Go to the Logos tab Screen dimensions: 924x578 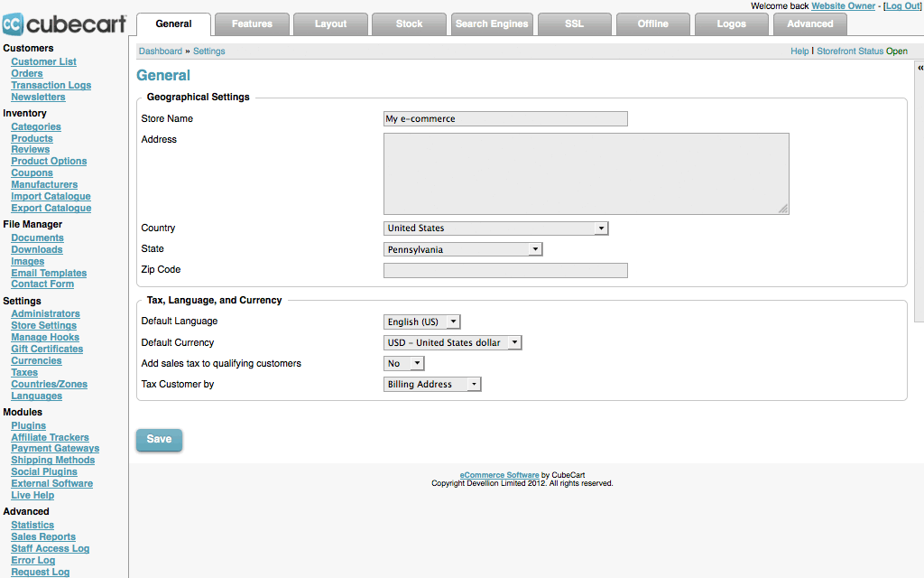point(731,24)
